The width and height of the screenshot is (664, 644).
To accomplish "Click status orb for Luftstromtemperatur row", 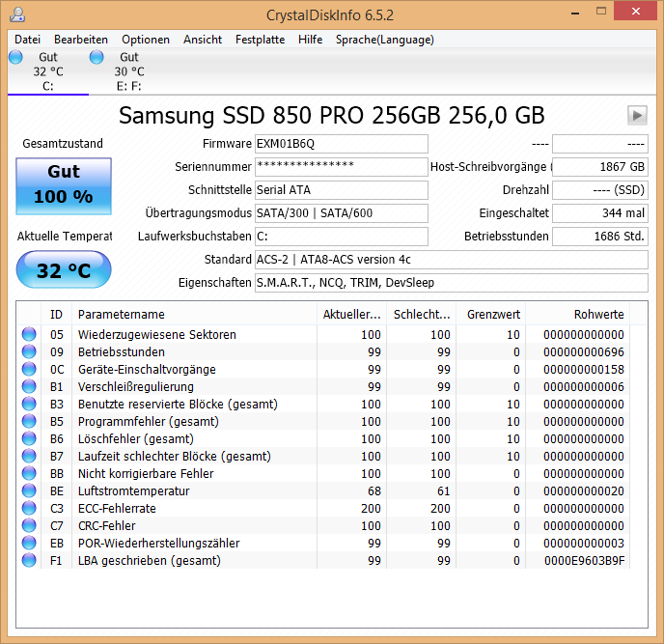I will [x=29, y=490].
